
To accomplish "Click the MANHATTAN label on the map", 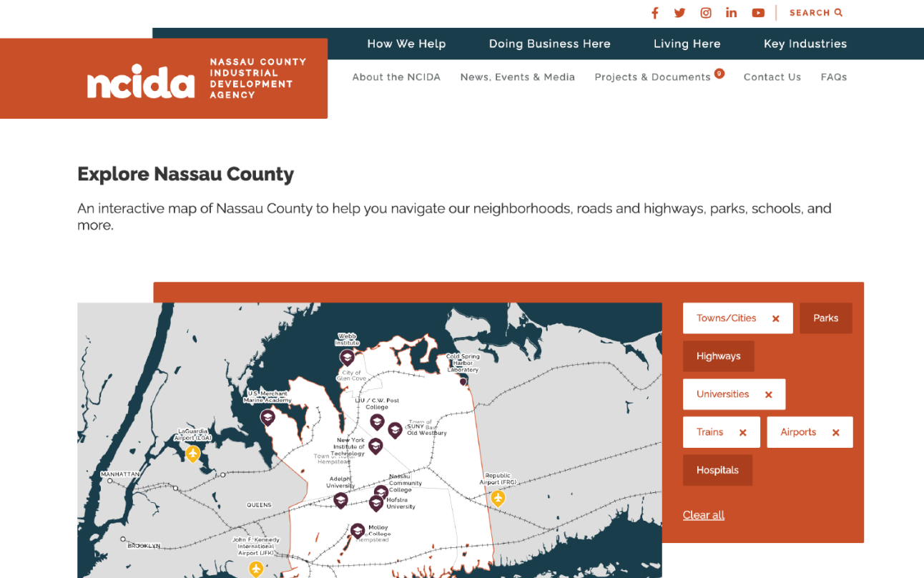I will 120,474.
